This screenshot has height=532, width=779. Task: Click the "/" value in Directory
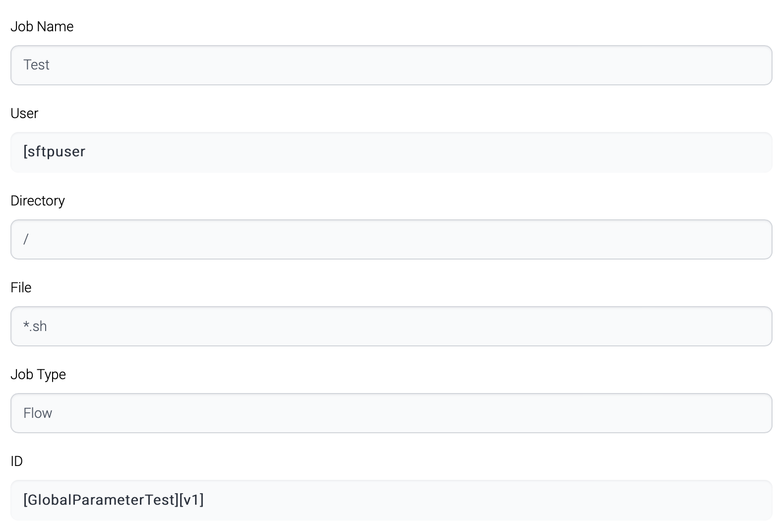26,239
